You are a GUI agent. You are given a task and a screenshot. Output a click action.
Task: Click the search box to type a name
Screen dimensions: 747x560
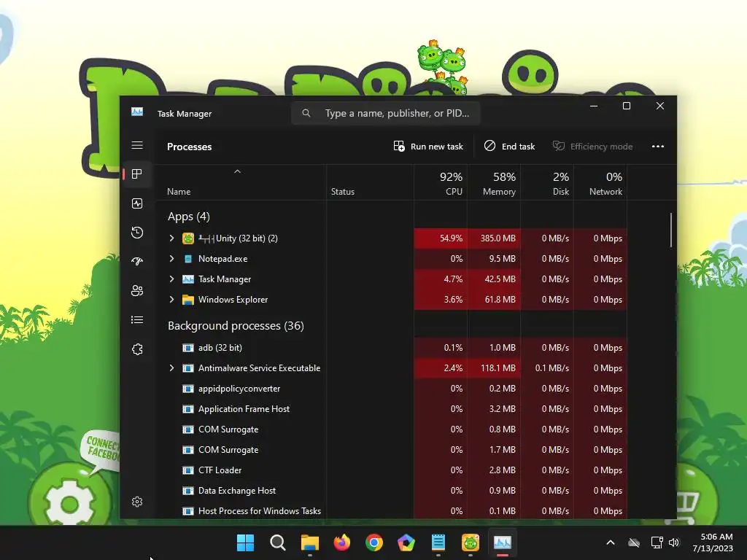pyautogui.click(x=385, y=113)
